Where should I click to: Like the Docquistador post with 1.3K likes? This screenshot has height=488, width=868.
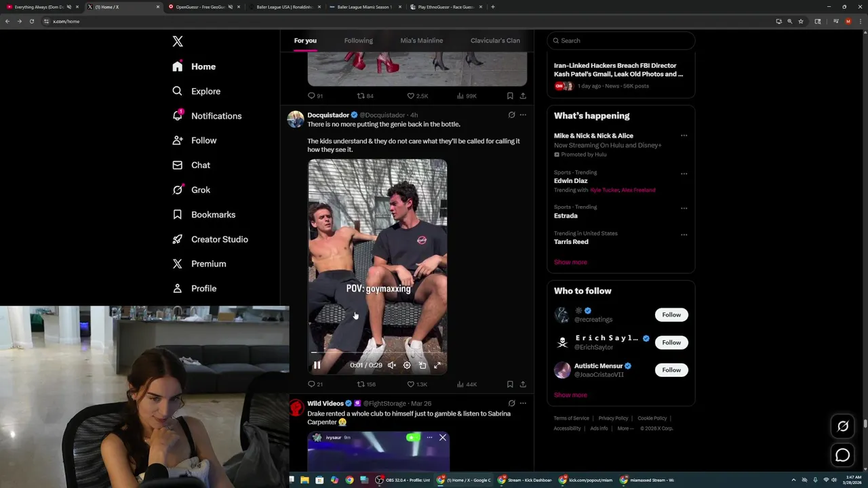click(417, 384)
